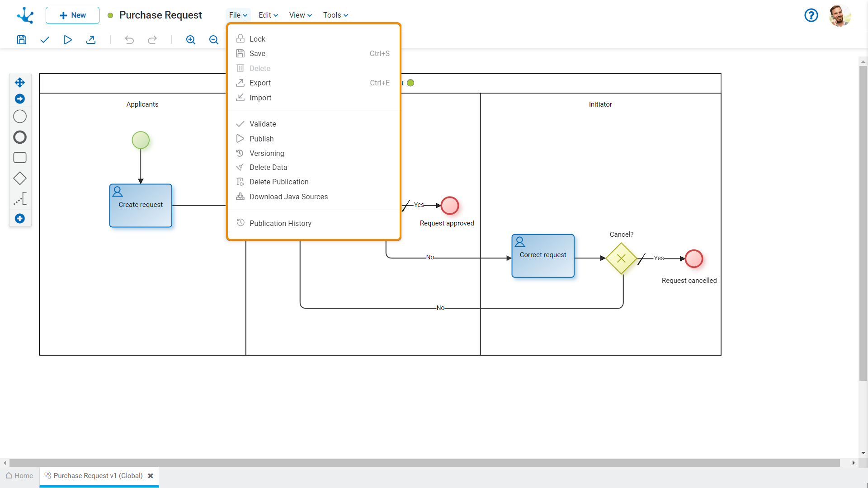Close the Purchase Request v1 tab

(x=151, y=476)
